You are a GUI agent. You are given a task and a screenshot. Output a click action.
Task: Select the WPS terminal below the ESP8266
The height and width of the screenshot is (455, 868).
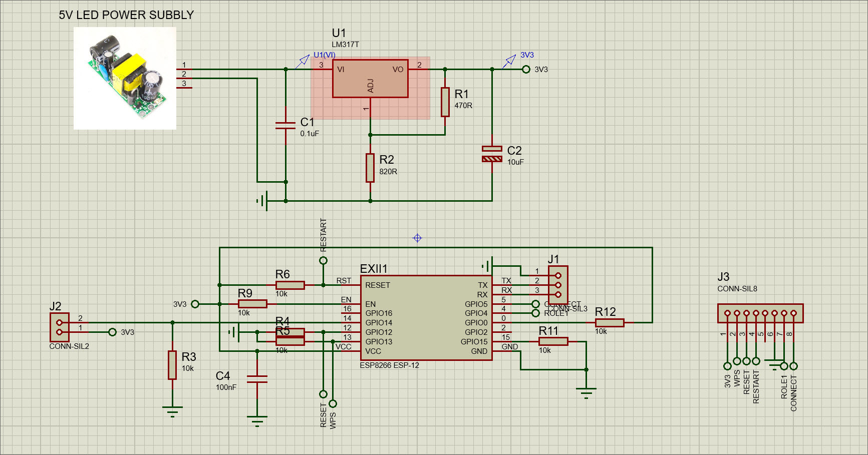[333, 403]
